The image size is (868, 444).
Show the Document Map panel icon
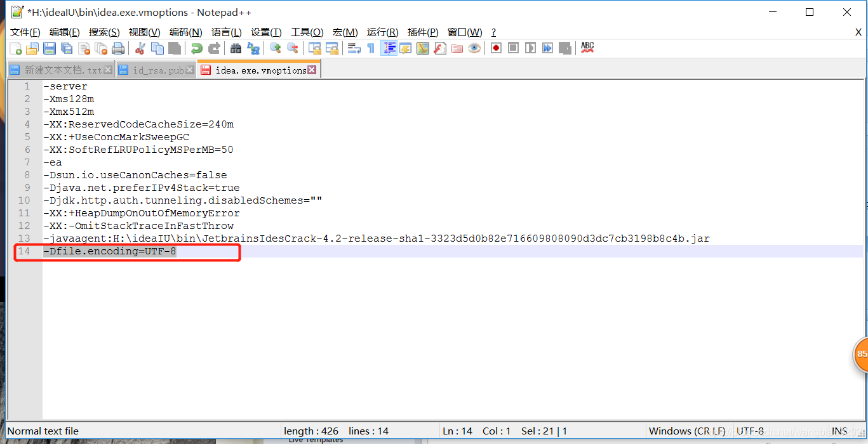coord(423,48)
